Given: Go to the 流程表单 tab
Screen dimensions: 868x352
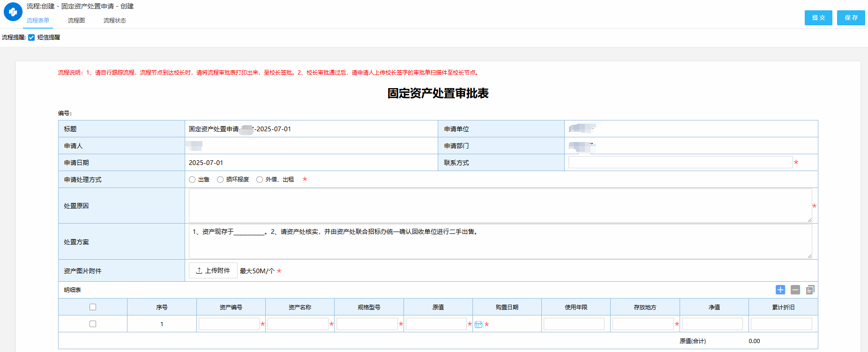Looking at the screenshot, I should tap(38, 21).
